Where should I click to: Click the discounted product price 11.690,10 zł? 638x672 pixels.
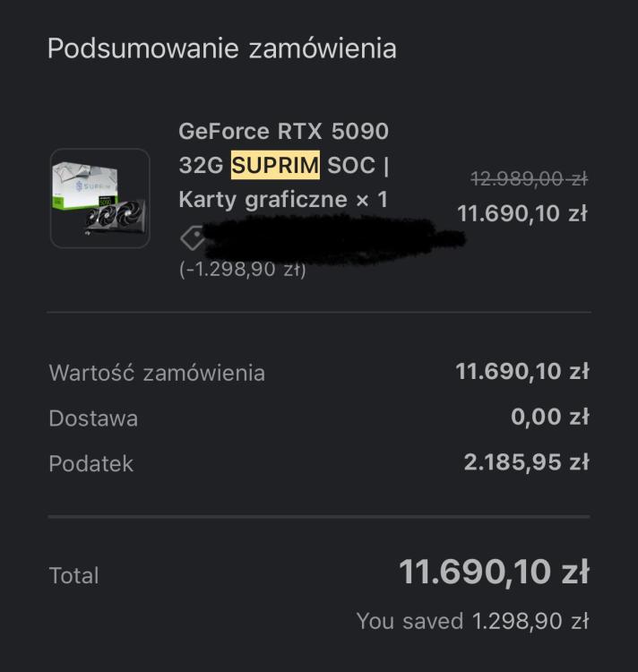522,213
